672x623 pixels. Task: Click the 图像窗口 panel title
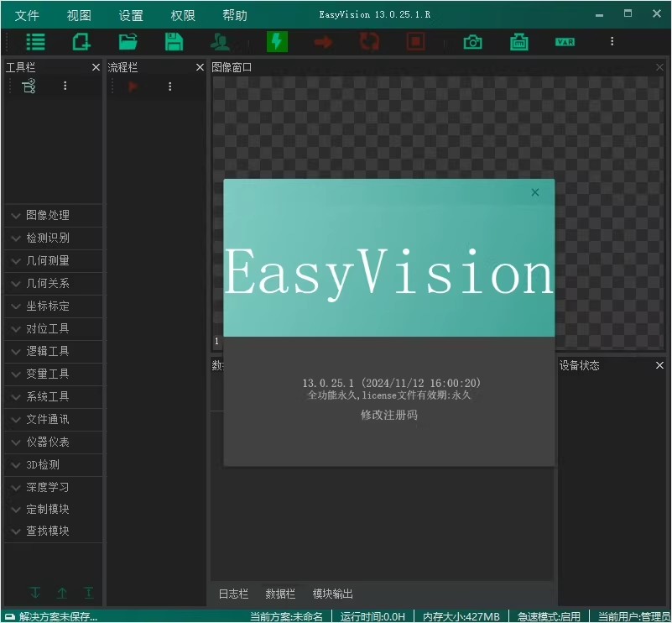(232, 67)
